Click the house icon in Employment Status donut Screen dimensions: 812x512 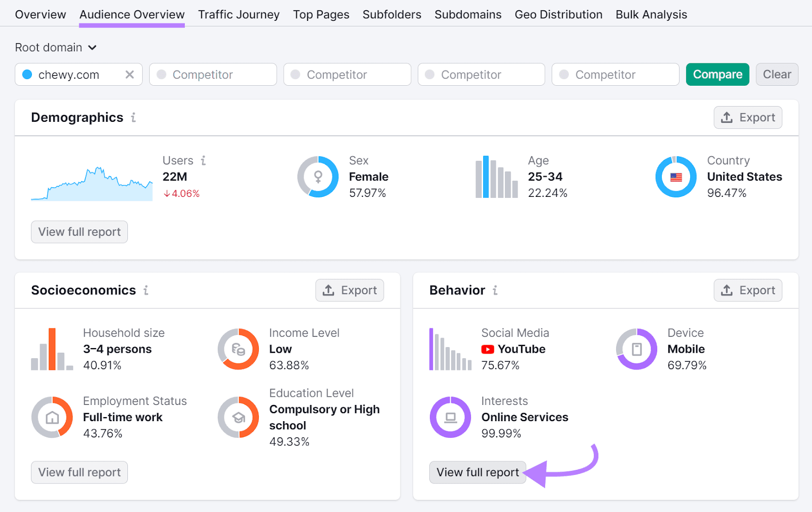(x=51, y=417)
